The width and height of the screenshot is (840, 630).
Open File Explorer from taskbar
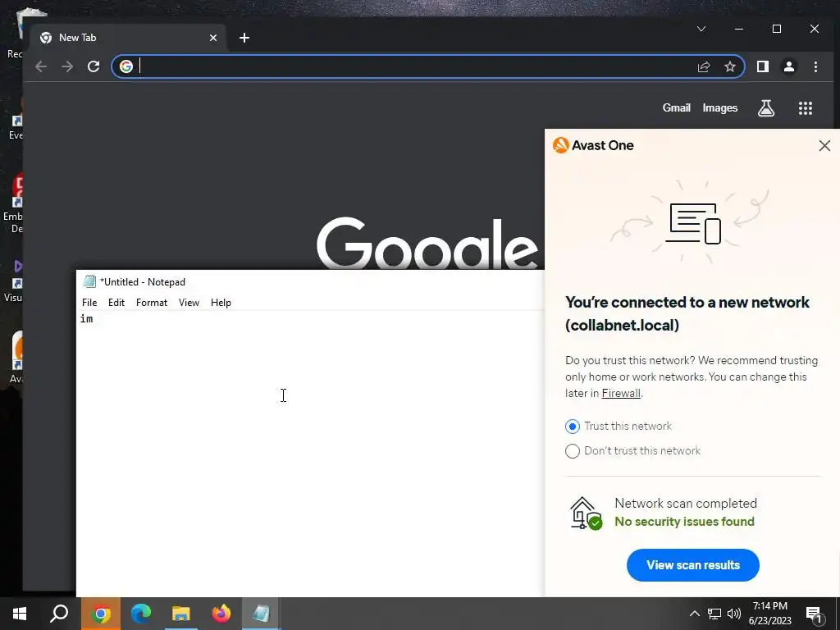[x=181, y=614]
